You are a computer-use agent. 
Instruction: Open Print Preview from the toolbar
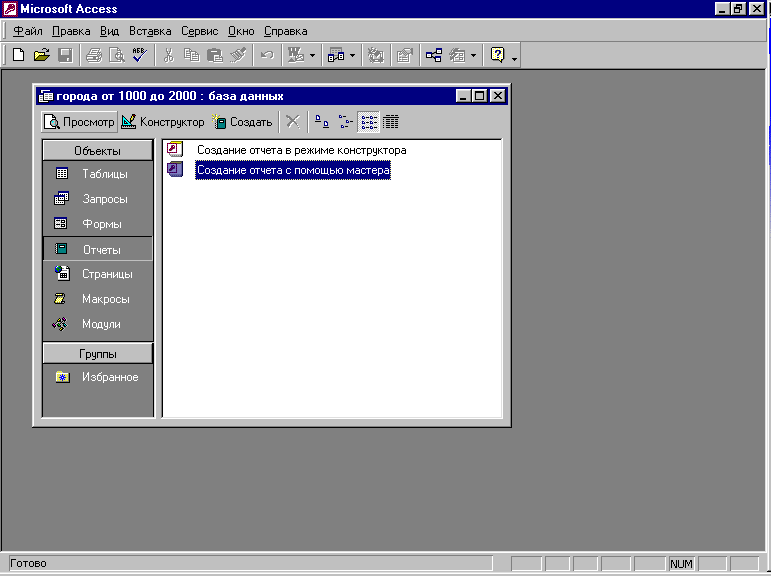pos(117,55)
